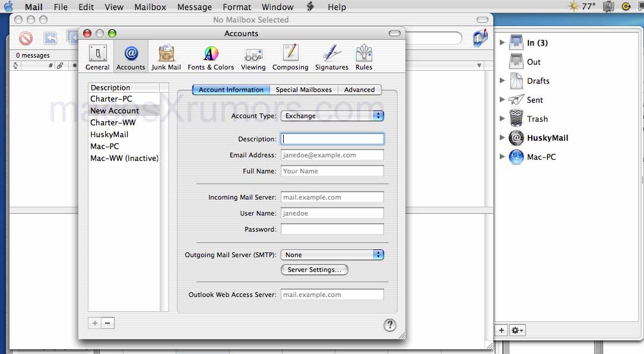Viewport: 644px width, 354px height.
Task: Open the Window menu
Action: click(x=278, y=7)
